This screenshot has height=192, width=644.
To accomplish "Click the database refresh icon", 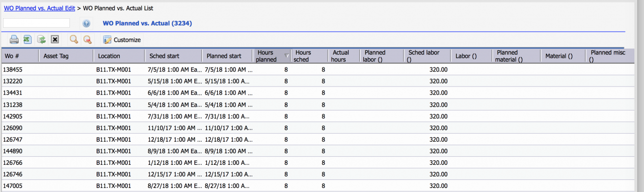I will click(42, 40).
